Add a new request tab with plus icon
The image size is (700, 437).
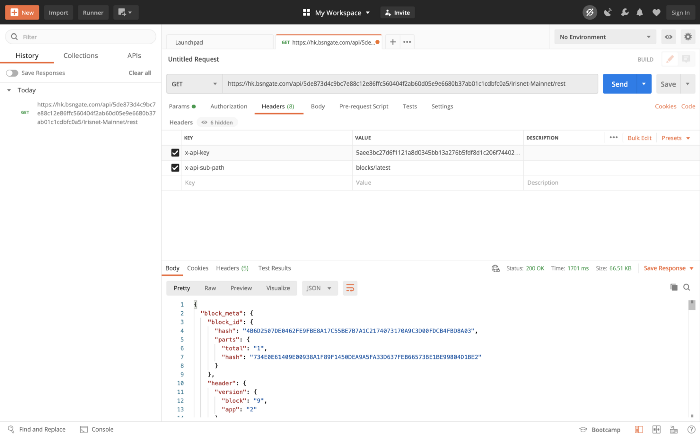point(392,42)
